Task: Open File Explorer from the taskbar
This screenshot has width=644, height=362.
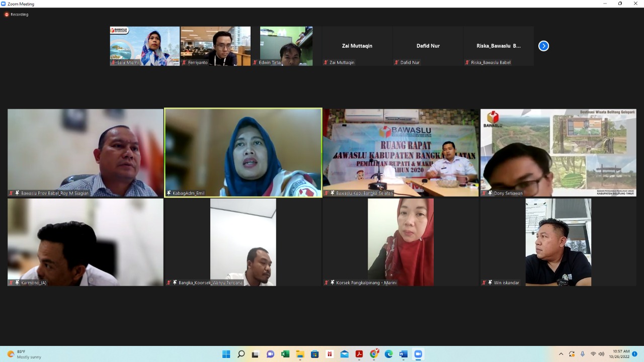Action: point(300,354)
